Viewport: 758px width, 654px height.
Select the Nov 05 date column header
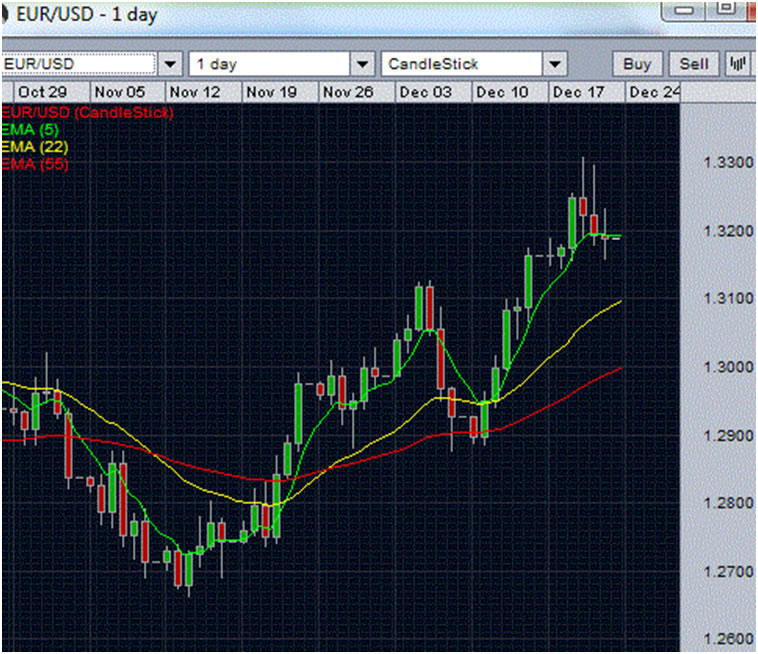pos(128,92)
